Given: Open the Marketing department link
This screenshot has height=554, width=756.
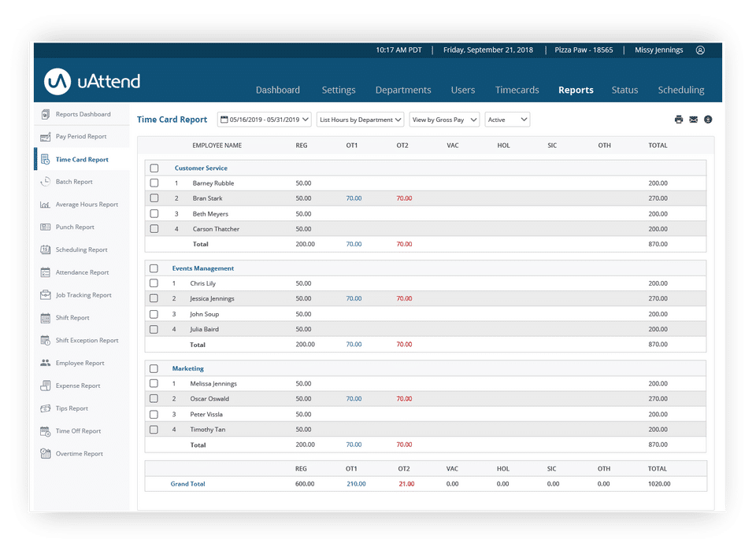Looking at the screenshot, I should click(188, 368).
